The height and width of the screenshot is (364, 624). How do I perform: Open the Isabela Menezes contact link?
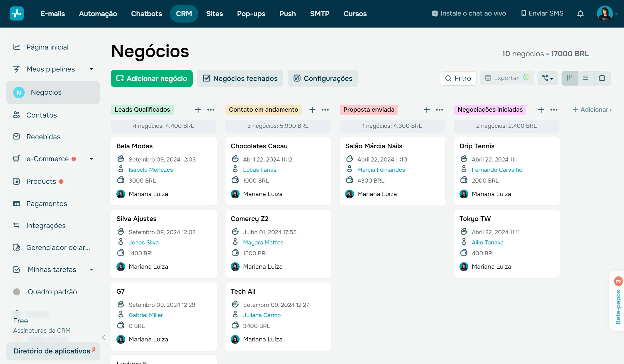150,169
